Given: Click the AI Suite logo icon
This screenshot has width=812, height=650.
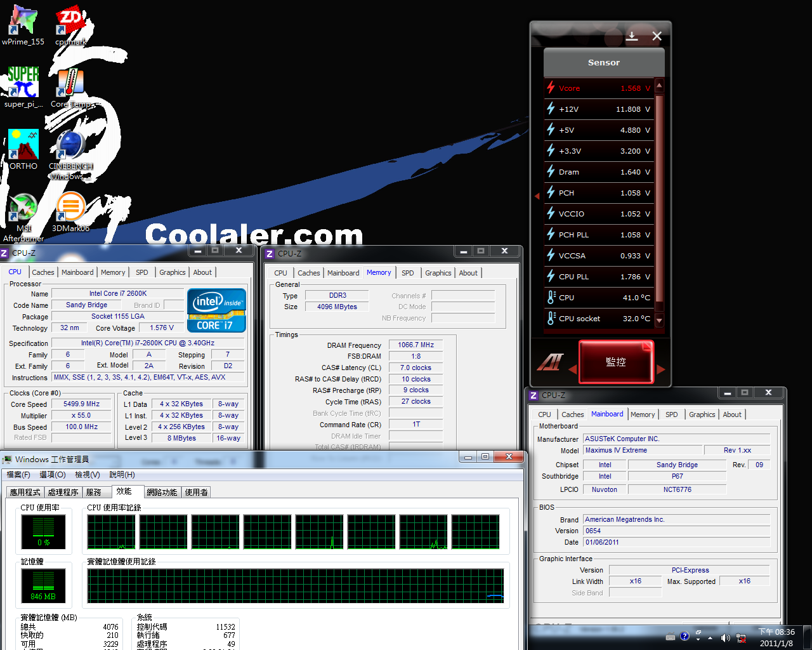Looking at the screenshot, I should point(549,362).
